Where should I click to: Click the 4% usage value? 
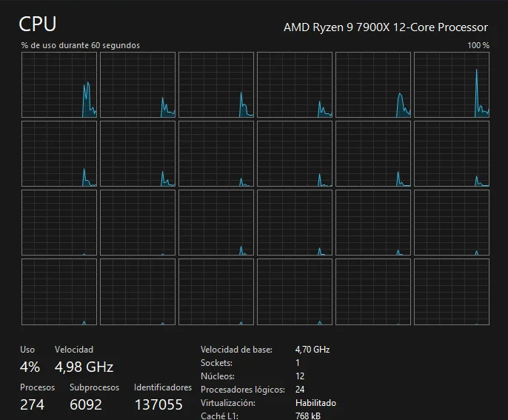(30, 367)
